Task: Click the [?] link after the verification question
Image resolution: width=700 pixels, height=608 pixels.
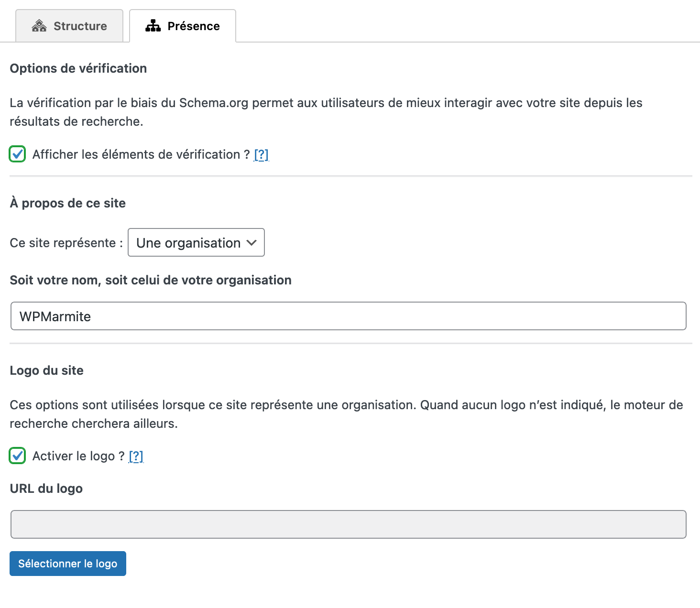Action: (x=261, y=154)
